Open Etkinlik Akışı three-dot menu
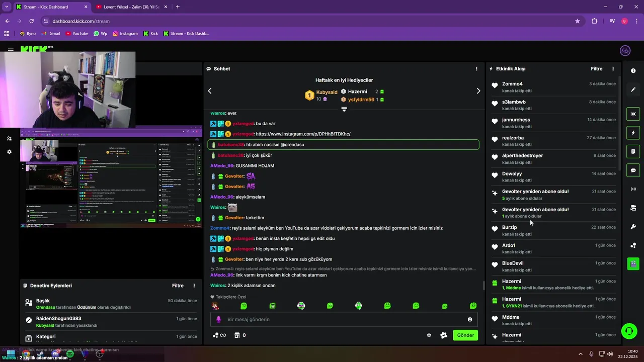The width and height of the screenshot is (644, 362). pos(613,69)
